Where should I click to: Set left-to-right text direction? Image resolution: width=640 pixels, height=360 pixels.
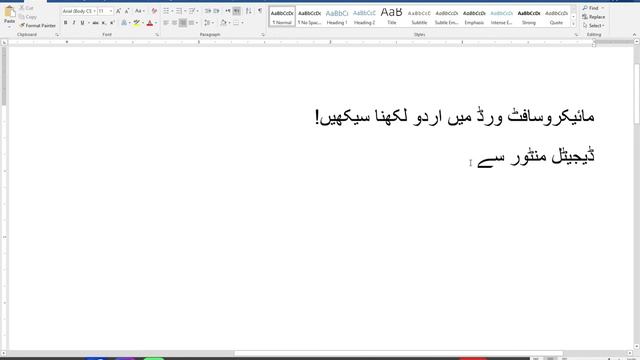point(228,11)
